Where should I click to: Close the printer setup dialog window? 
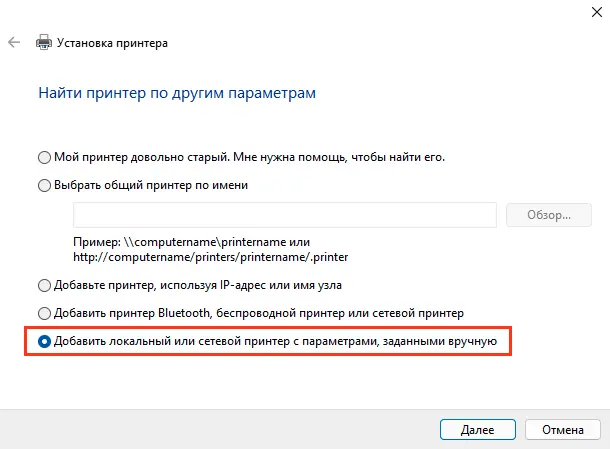click(x=597, y=12)
